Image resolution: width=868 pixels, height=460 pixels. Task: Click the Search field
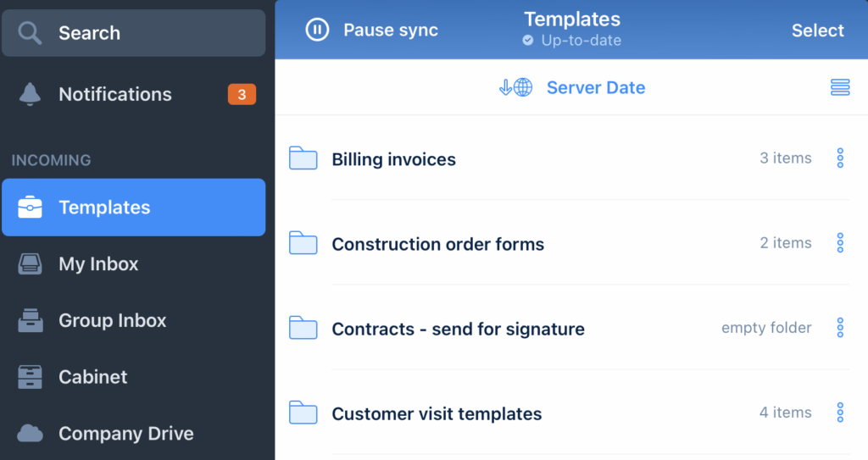click(x=133, y=33)
